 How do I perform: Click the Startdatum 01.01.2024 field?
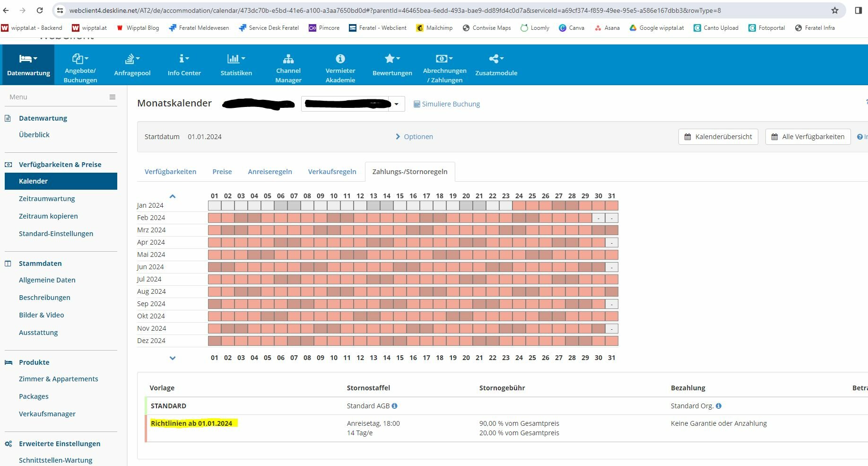[205, 137]
